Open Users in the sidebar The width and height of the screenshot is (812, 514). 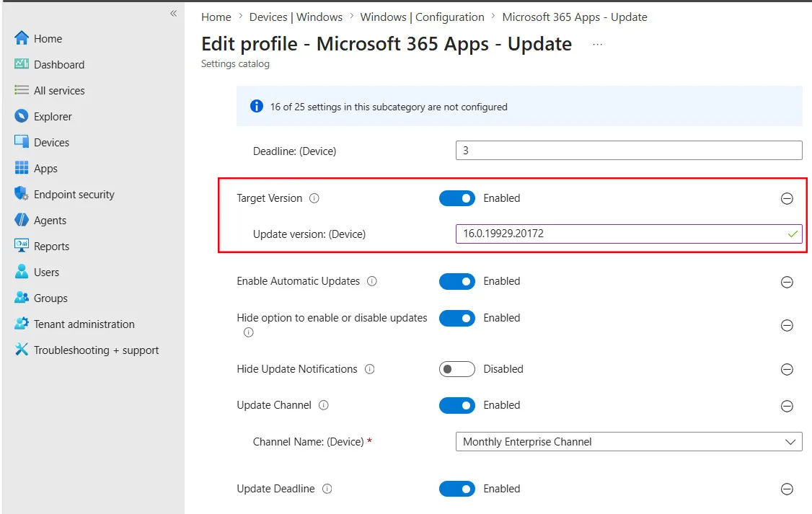46,272
